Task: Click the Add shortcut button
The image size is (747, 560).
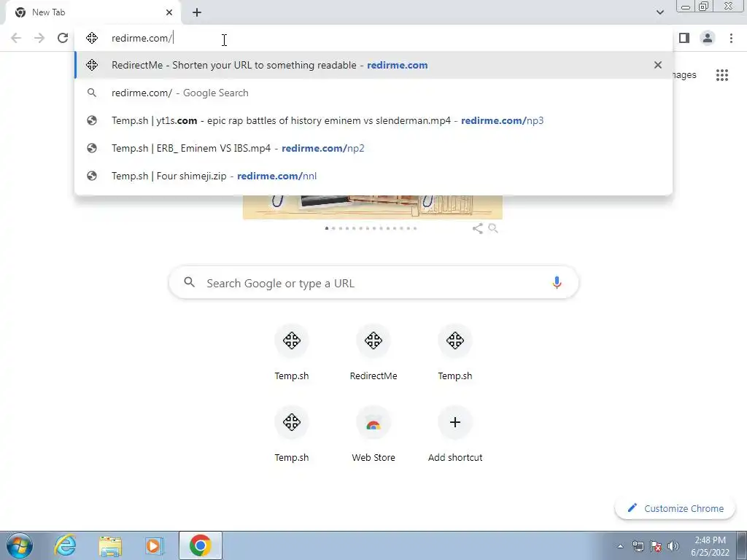Action: tap(455, 435)
